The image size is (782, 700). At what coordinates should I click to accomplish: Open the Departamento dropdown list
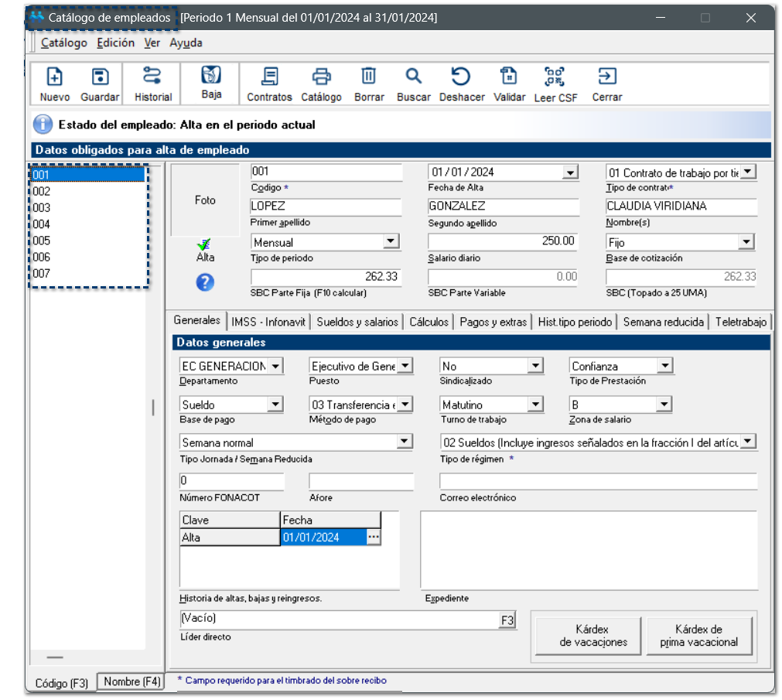(276, 366)
